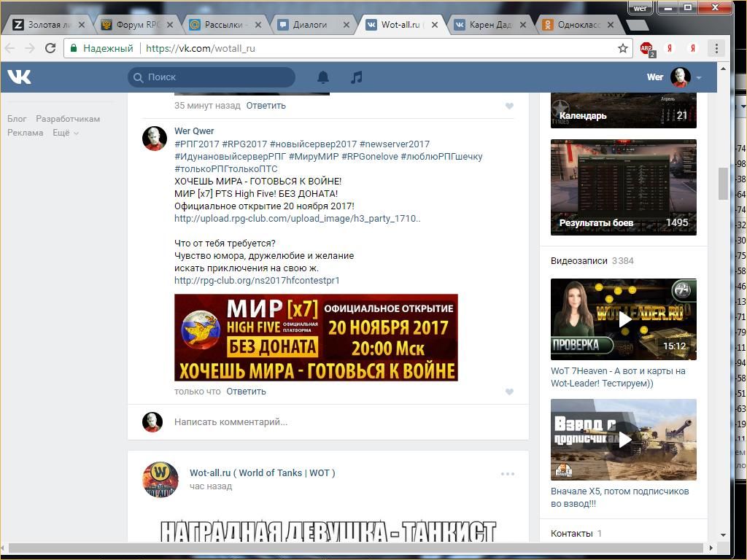Open the Реклама link
747x560 pixels.
26,133
